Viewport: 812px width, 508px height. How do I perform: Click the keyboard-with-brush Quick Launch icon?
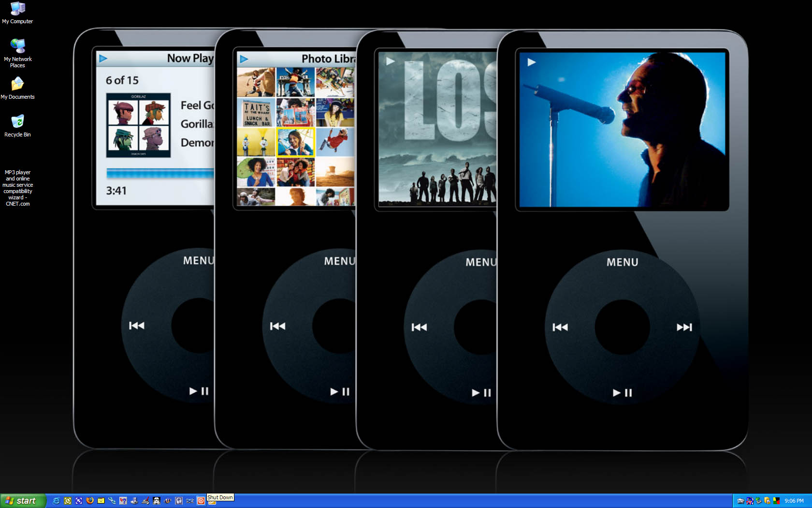(145, 501)
